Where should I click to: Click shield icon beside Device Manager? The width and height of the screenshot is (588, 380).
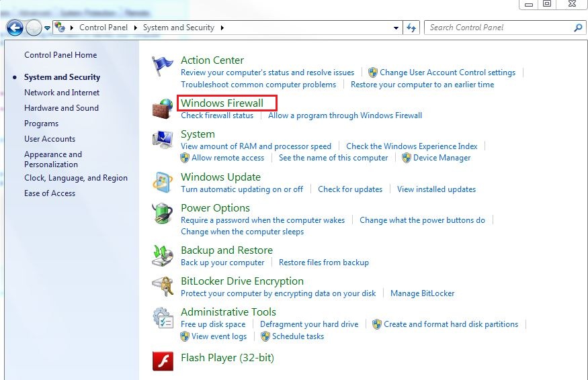406,158
